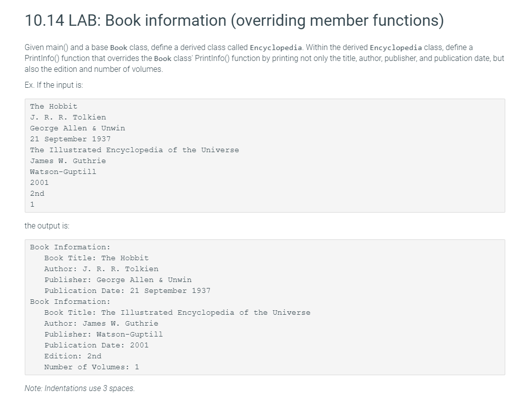Click the number of volumes value 1
The height and width of the screenshot is (396, 532).
[x=32, y=204]
